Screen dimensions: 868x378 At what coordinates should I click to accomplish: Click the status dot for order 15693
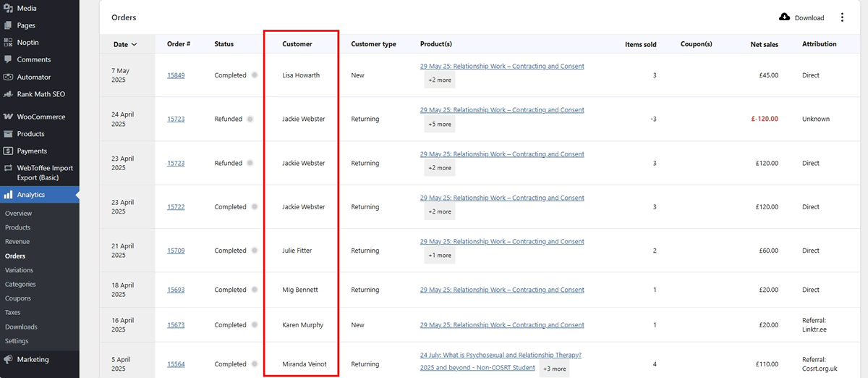click(255, 290)
